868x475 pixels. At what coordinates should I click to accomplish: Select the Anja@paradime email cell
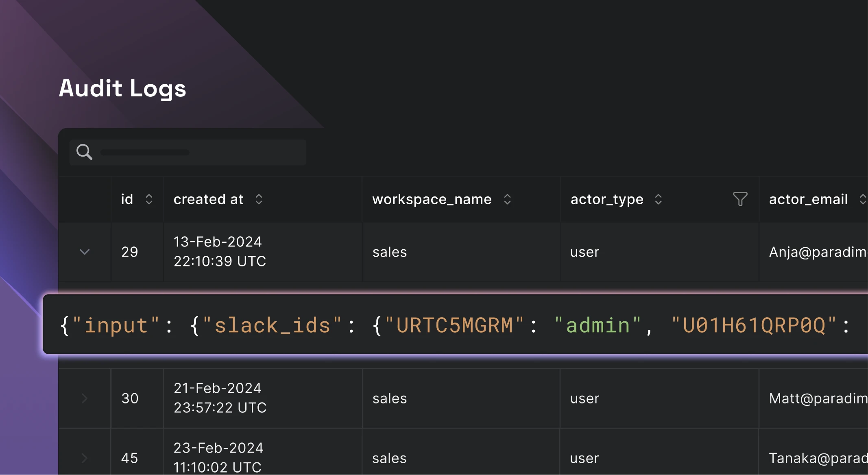tap(818, 252)
